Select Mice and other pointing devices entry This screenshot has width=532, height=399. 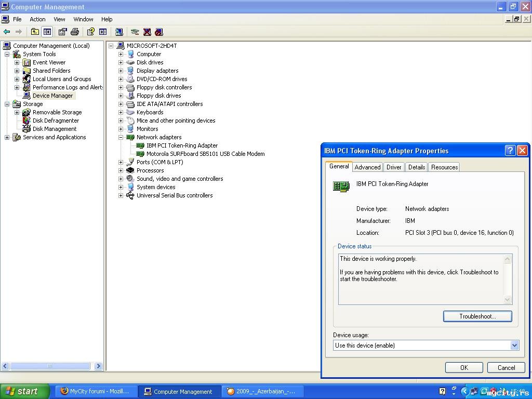click(176, 121)
